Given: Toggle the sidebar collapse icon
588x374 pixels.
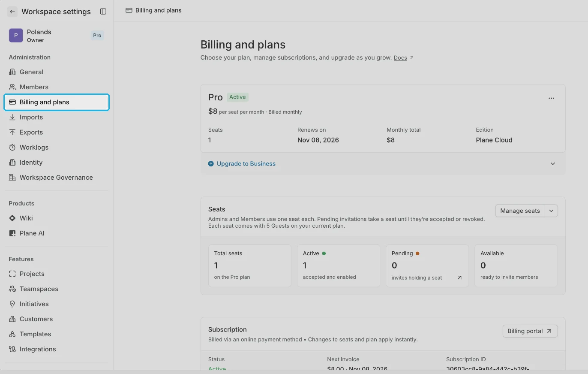Looking at the screenshot, I should (x=103, y=12).
